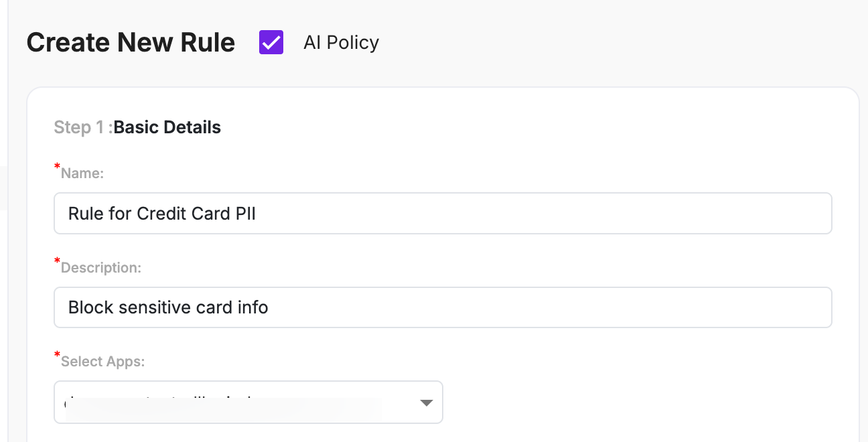Click the collapsed panel handle on left edge
The width and height of the screenshot is (868, 442).
click(3, 188)
